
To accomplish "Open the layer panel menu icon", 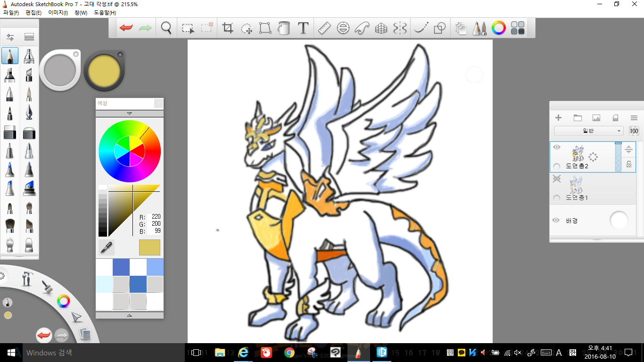I will pos(634,118).
